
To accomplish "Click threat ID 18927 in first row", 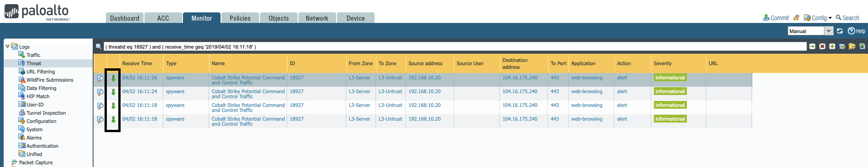I will tap(297, 78).
